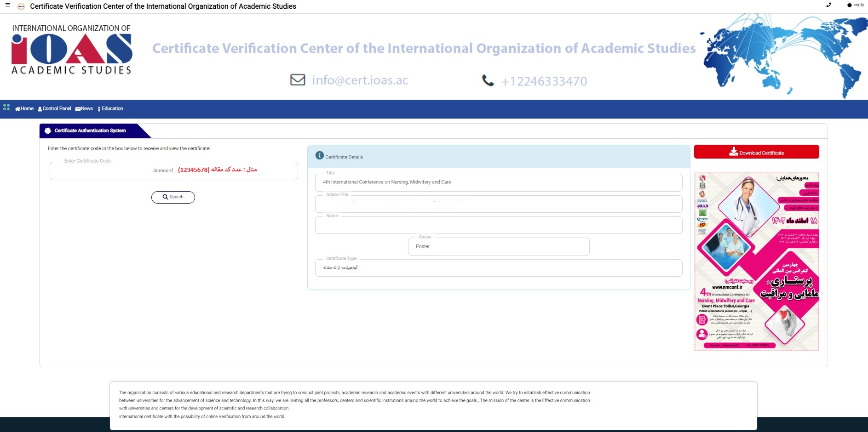Open the hamburger menu icon

pyautogui.click(x=7, y=5)
